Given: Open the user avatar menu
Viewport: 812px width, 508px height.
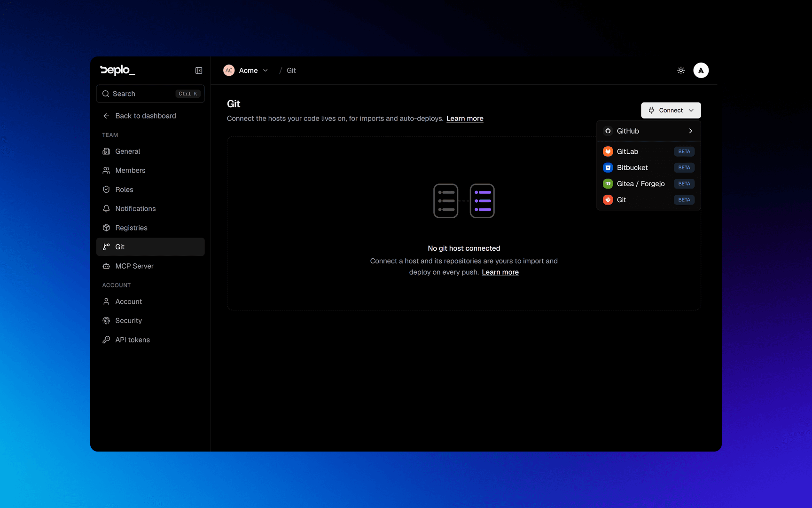Looking at the screenshot, I should click(x=701, y=71).
